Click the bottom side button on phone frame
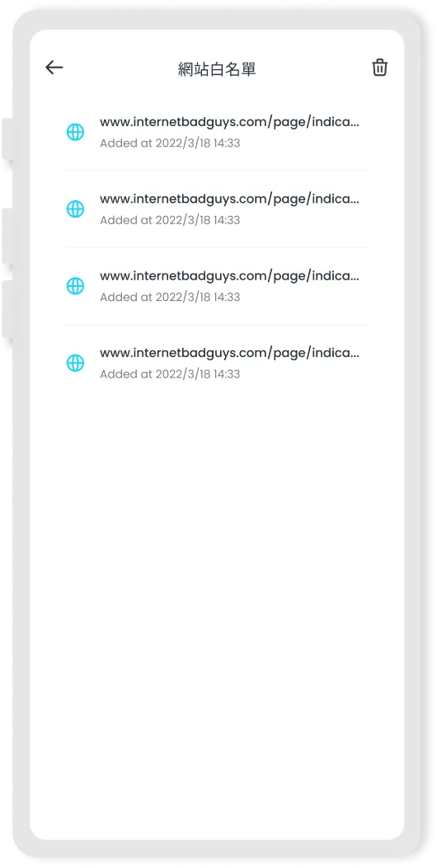 tap(7, 309)
